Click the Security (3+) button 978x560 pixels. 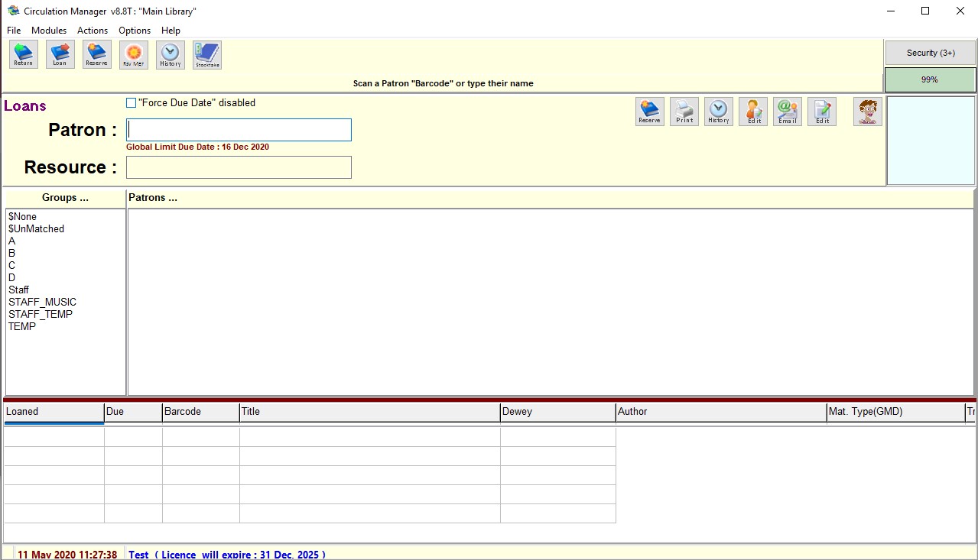click(930, 53)
